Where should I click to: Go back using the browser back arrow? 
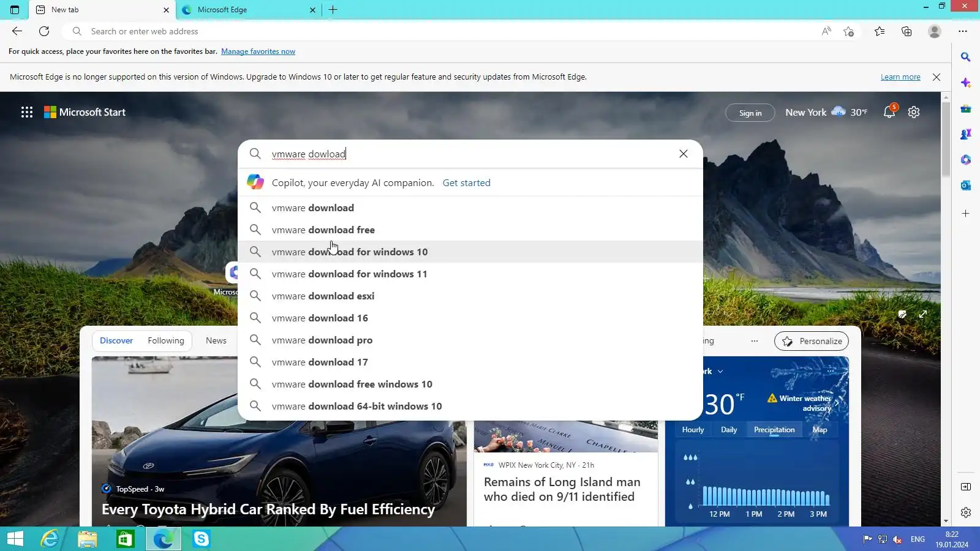pyautogui.click(x=17, y=31)
